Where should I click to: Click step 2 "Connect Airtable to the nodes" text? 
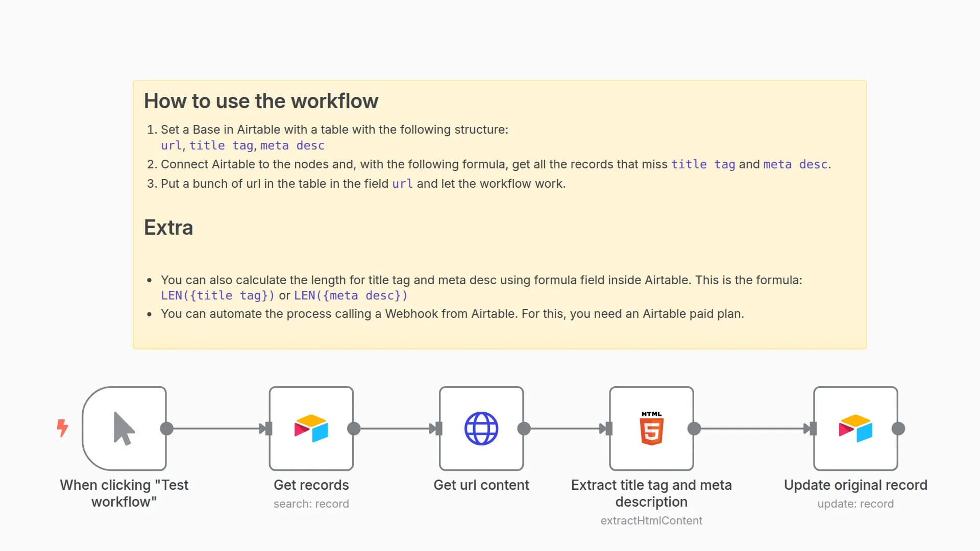pyautogui.click(x=496, y=164)
